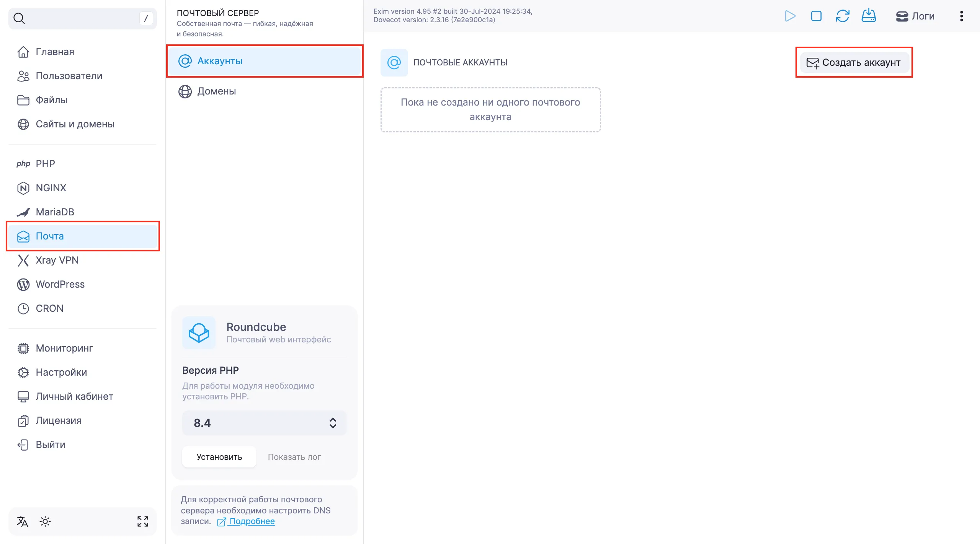Screen dimensions: 980x544
Task: Go to Мониторинг in sidebar
Action: coord(64,348)
